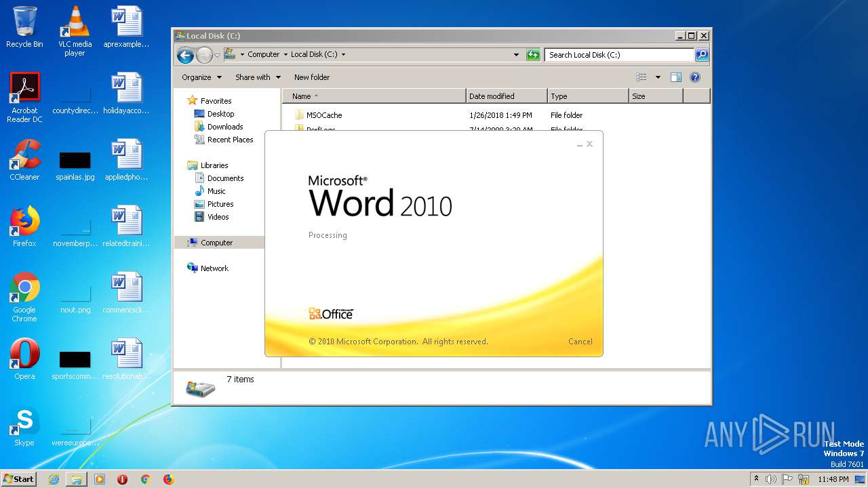Click the Explorer Back navigation button
The width and height of the screenshot is (868, 488).
pyautogui.click(x=185, y=55)
